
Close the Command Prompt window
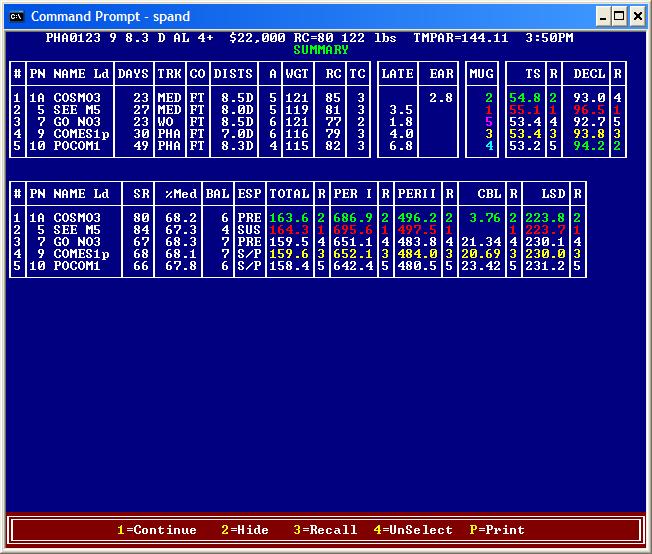click(637, 17)
